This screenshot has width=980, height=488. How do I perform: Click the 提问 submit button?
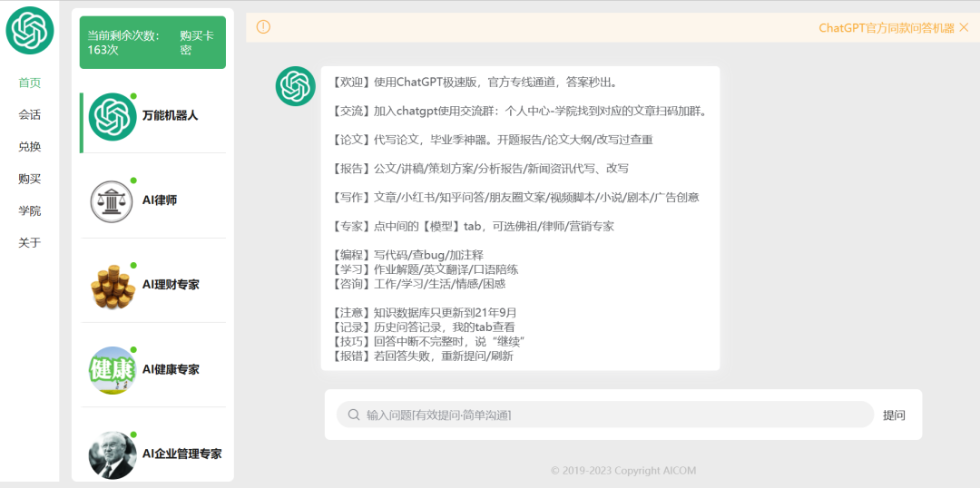click(x=894, y=415)
